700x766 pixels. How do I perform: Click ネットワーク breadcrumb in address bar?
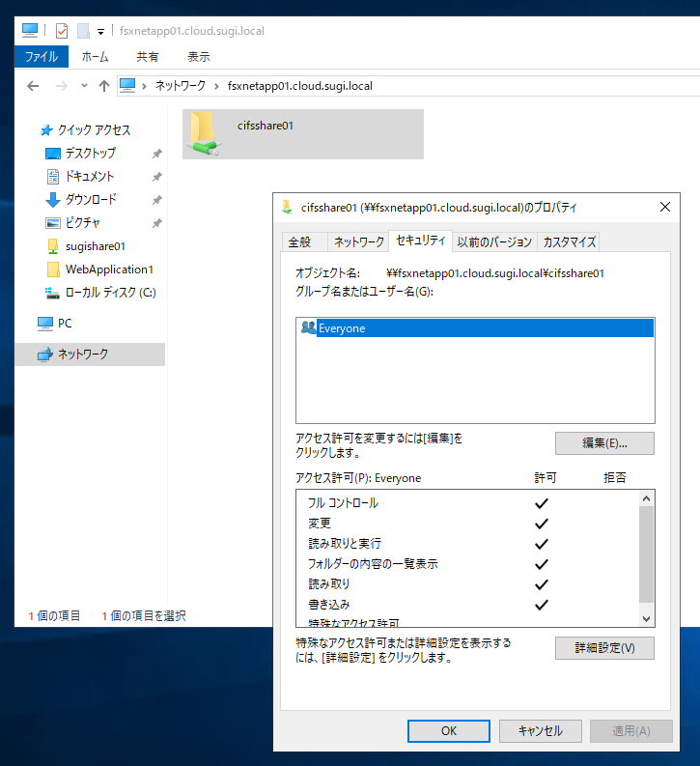pyautogui.click(x=181, y=86)
